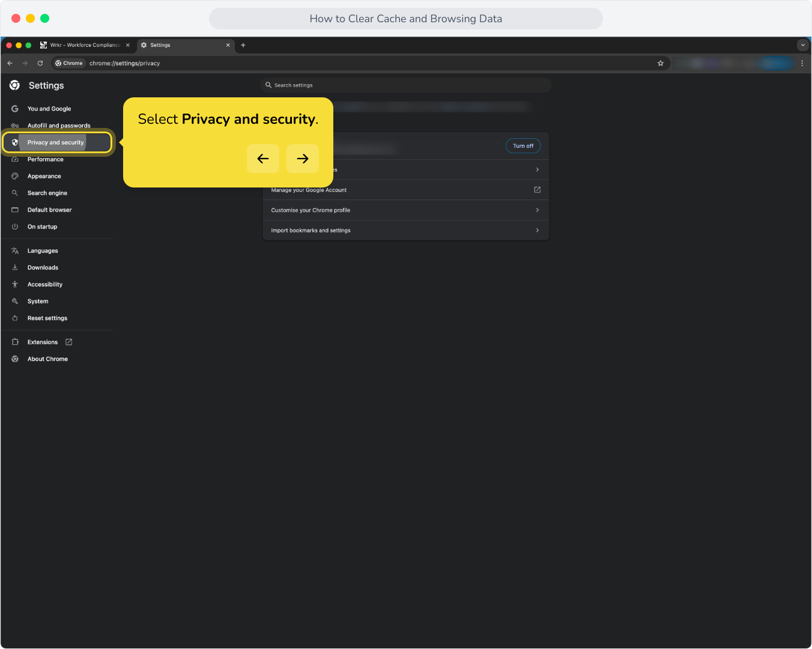
Task: Expand Import bookmarks and settings row
Action: (x=406, y=230)
